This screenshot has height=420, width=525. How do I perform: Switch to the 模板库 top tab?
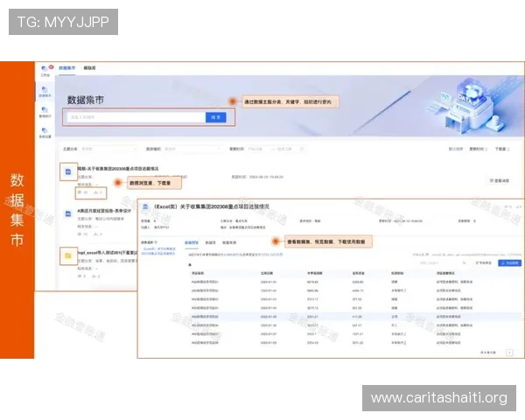click(89, 67)
